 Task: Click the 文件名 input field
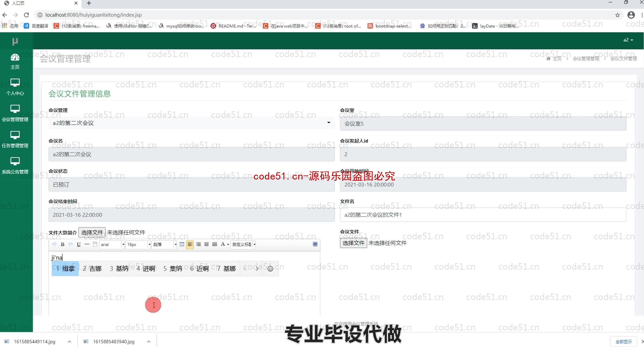tap(483, 215)
